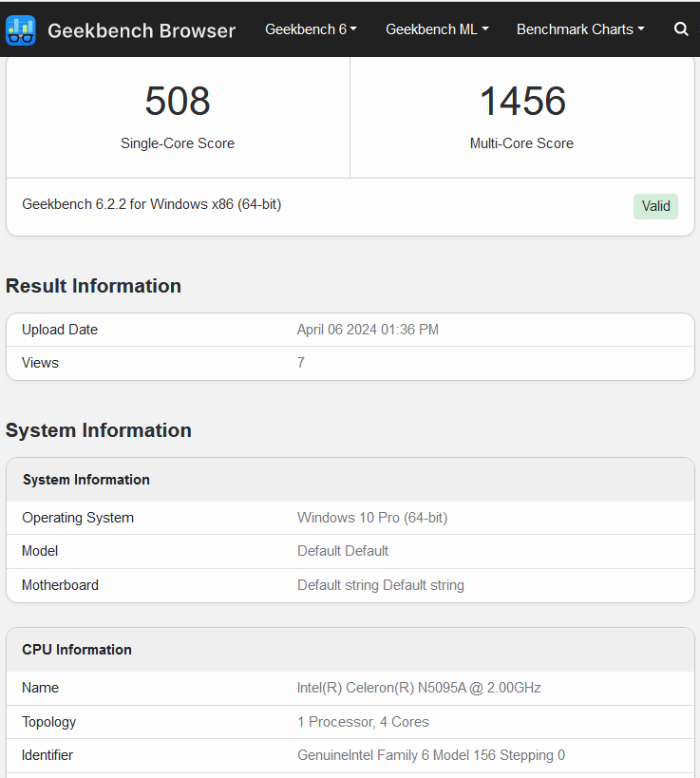The image size is (700, 778).
Task: Select the 1456 multi-core score value
Action: [522, 102]
